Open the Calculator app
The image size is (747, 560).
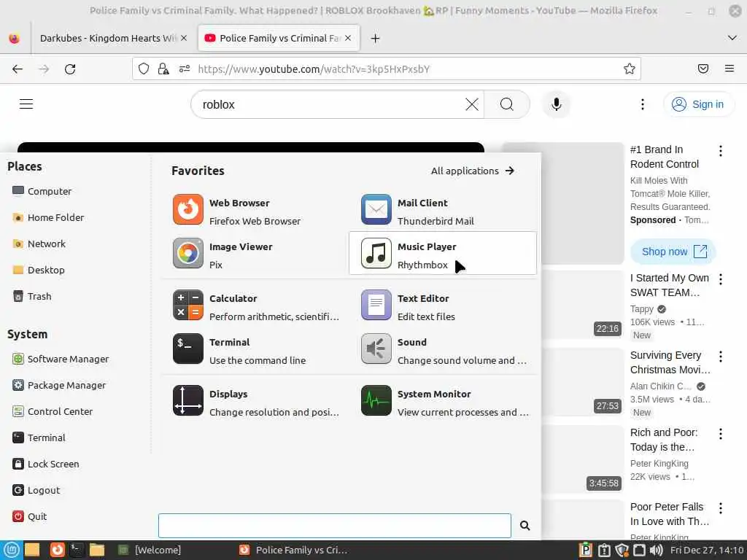tap(255, 306)
